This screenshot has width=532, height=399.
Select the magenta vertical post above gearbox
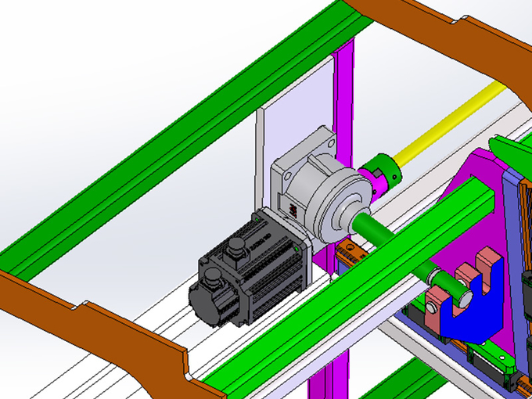[x=343, y=99]
